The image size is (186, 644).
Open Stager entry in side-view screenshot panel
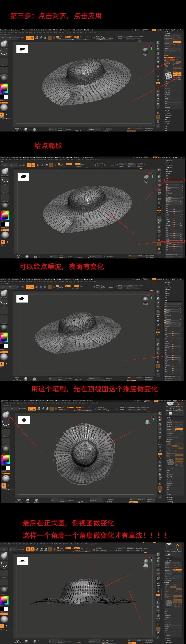tap(167, 628)
